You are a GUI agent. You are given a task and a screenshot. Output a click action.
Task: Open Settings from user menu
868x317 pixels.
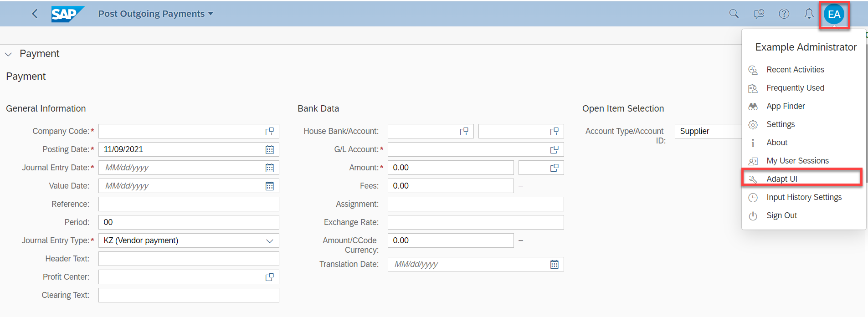click(x=804, y=124)
